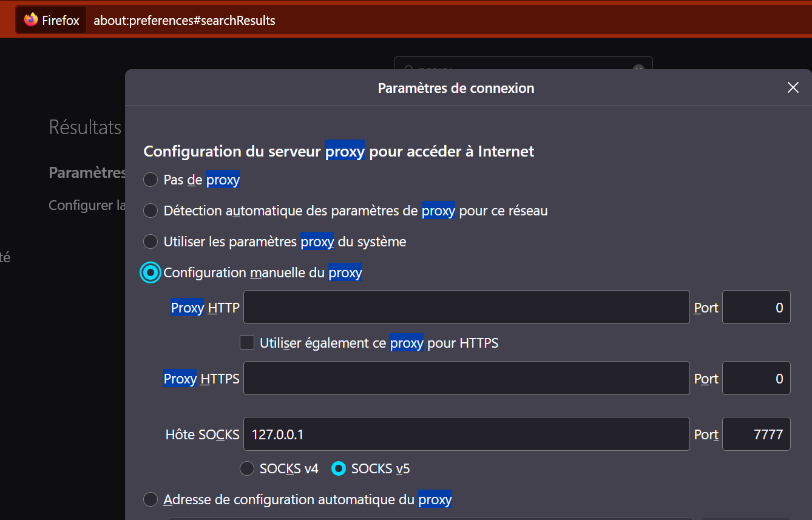Close the Paramètres de connexion dialog
This screenshot has height=520, width=812.
(793, 88)
